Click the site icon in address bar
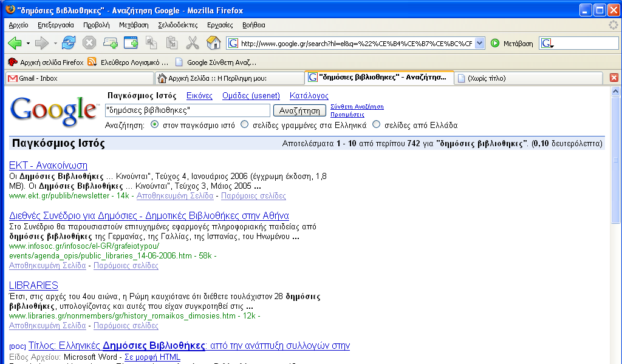Screen dimensions: 622x364 (x=233, y=43)
